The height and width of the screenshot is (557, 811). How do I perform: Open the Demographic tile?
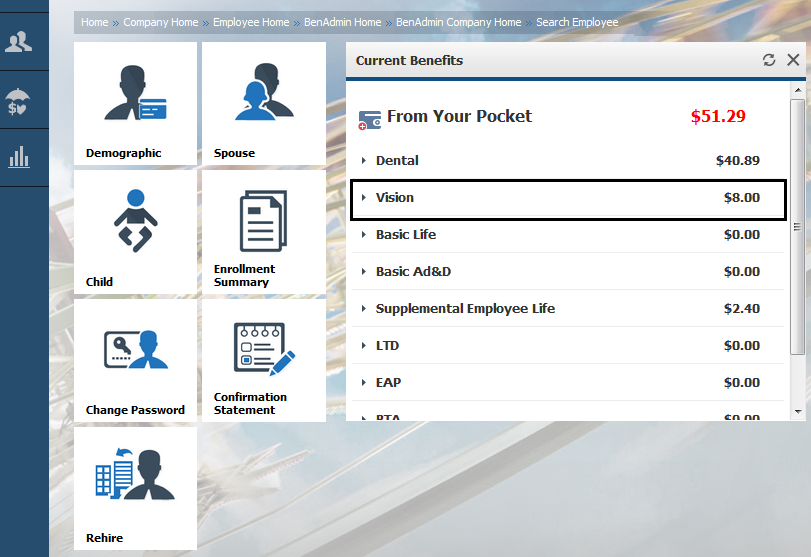tap(135, 103)
